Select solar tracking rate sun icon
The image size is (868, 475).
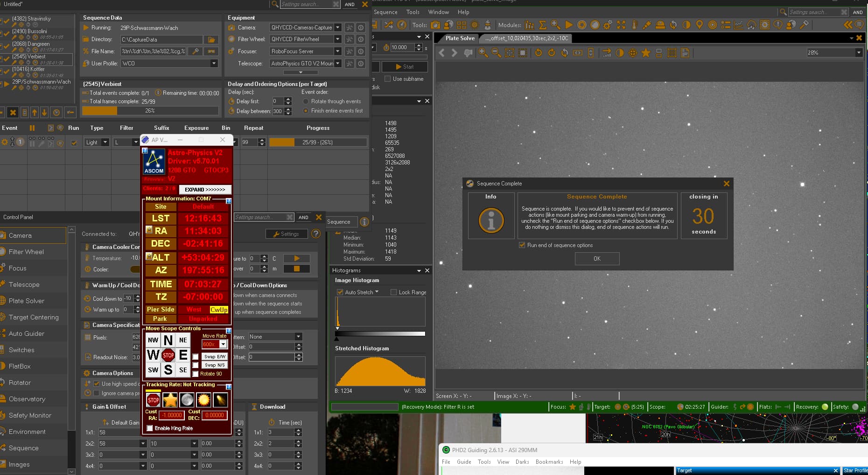tap(203, 400)
